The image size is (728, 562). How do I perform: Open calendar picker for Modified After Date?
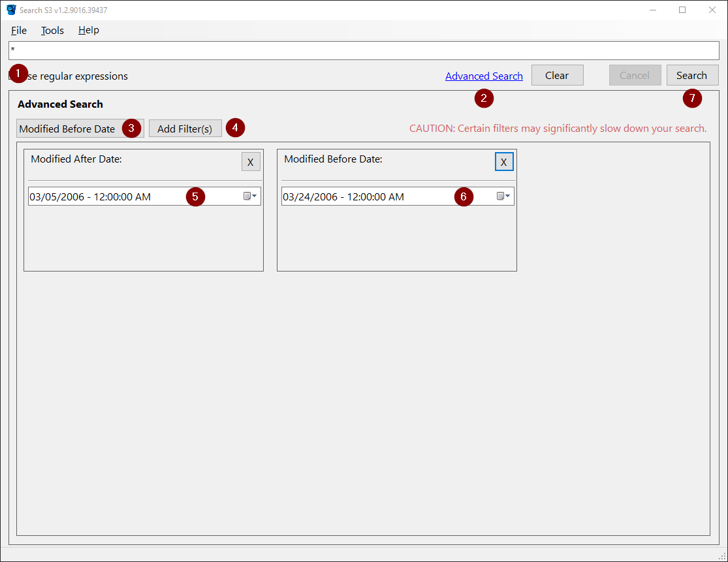250,196
